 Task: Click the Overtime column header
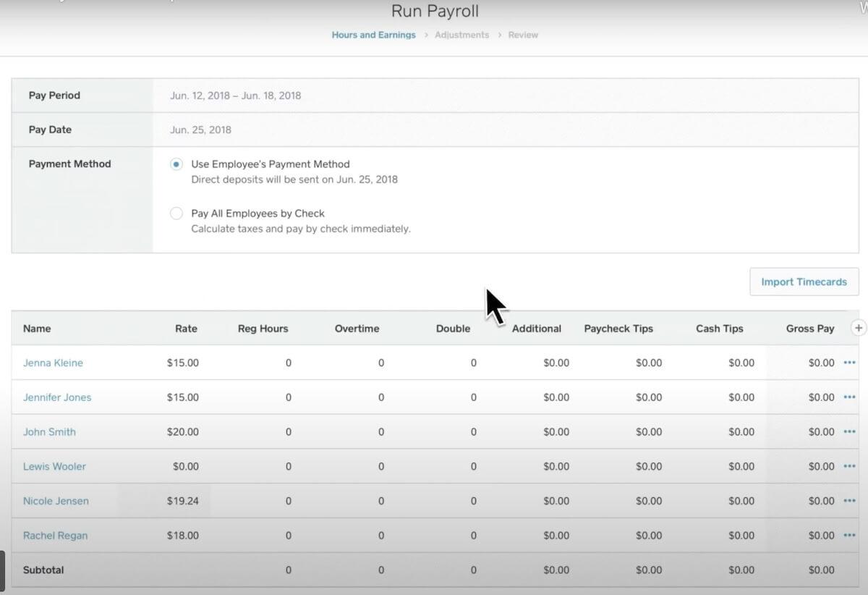click(357, 329)
